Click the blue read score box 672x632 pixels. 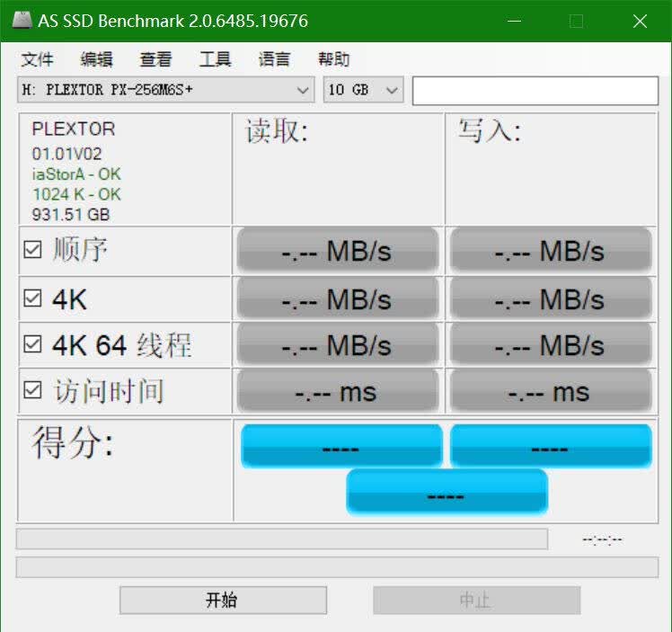click(341, 446)
